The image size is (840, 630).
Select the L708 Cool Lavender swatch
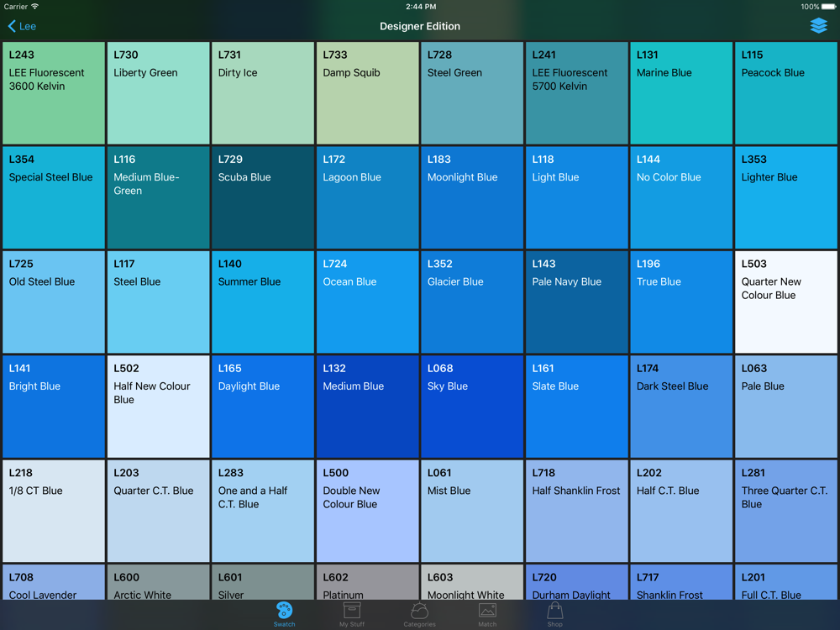(54, 582)
